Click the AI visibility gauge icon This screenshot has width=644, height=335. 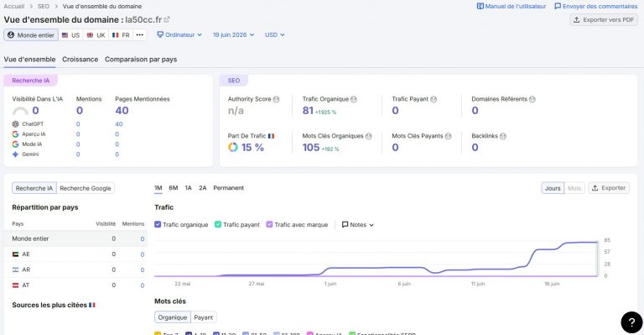click(20, 111)
